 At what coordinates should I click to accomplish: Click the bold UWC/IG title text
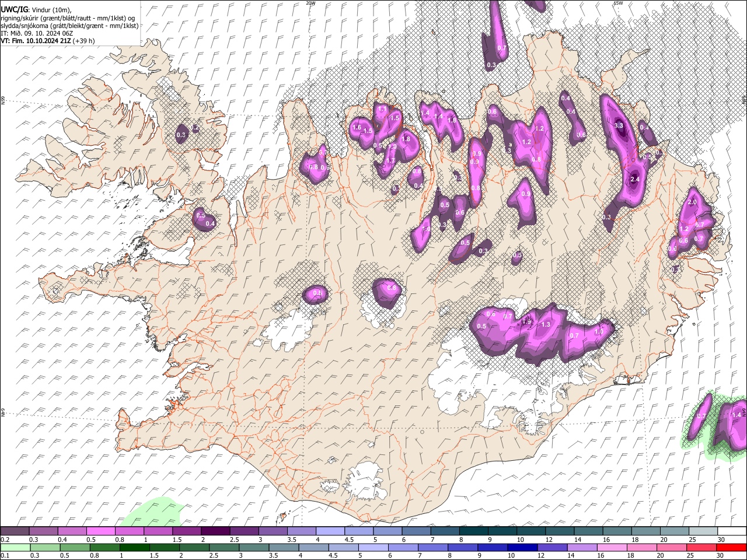pos(13,9)
